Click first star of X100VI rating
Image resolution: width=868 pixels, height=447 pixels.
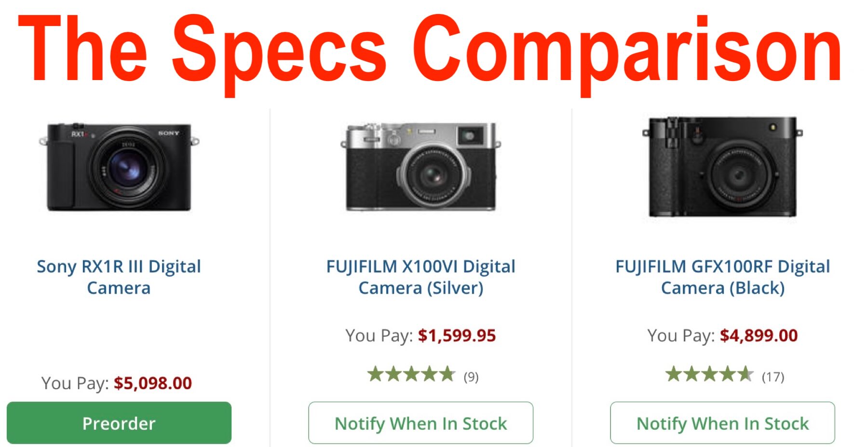(376, 374)
